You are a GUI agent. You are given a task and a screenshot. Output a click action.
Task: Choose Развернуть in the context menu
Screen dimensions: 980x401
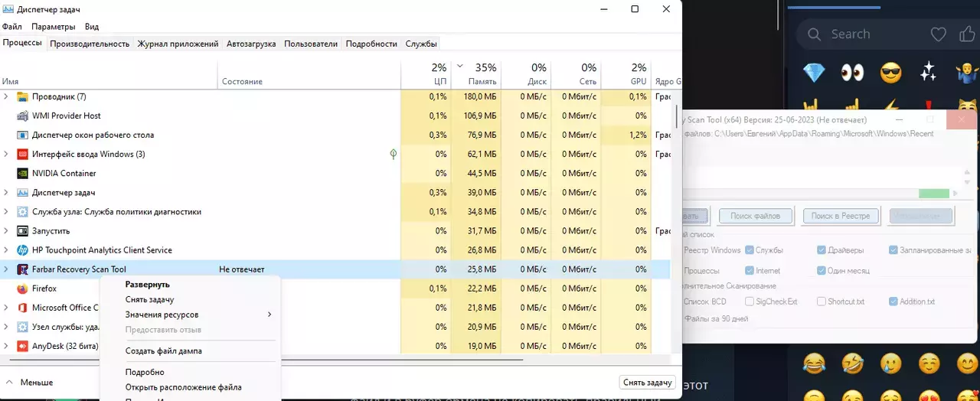pyautogui.click(x=190, y=284)
